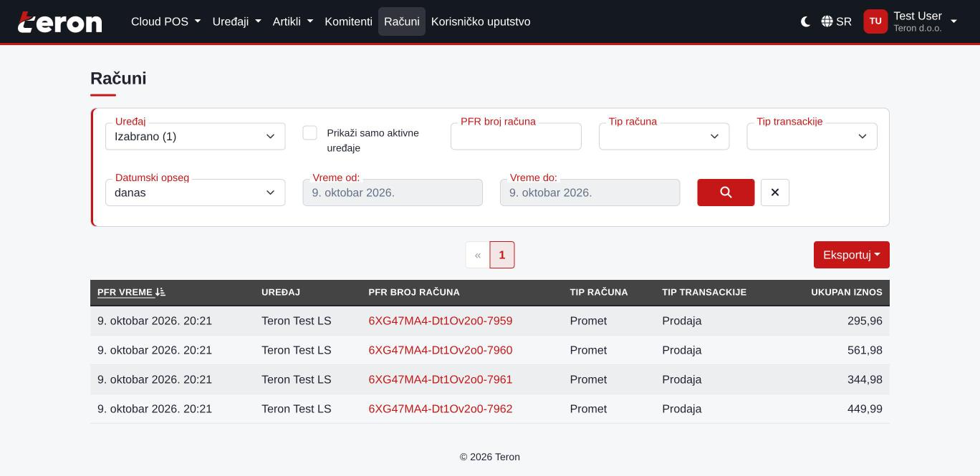Click date cell in 7962 row
980x476 pixels.
click(x=155, y=409)
